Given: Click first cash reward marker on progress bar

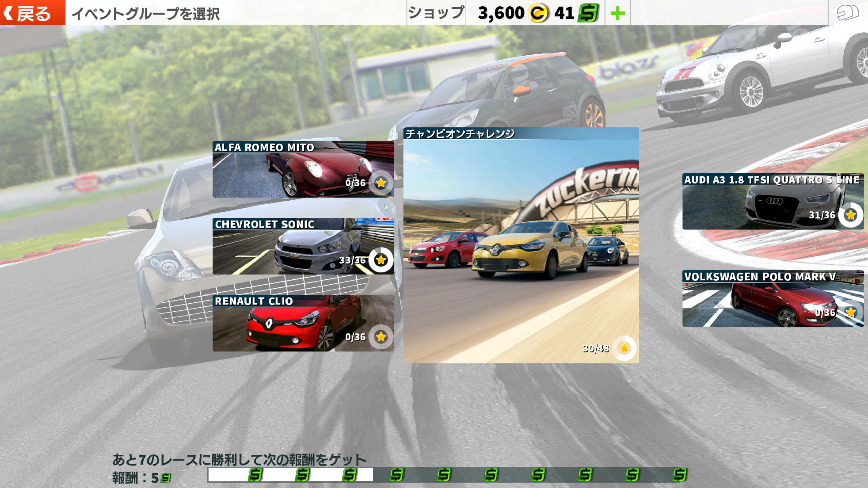Looking at the screenshot, I should [255, 475].
